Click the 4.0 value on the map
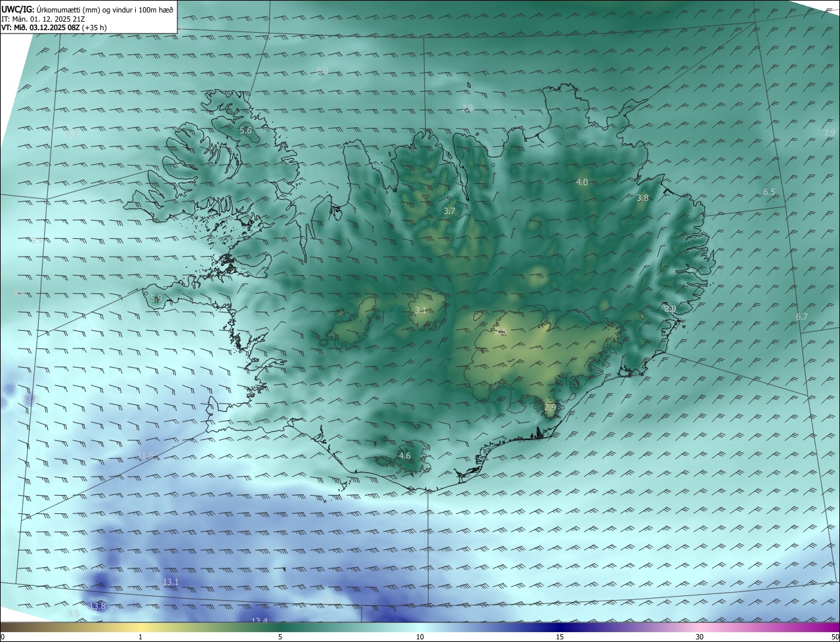This screenshot has width=840, height=642. pyautogui.click(x=581, y=182)
